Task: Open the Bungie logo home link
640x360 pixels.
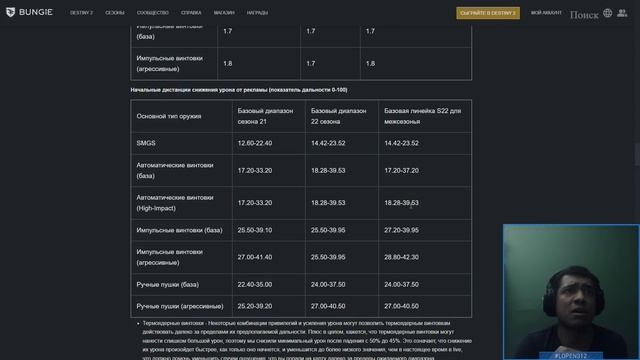Action: click(x=29, y=12)
